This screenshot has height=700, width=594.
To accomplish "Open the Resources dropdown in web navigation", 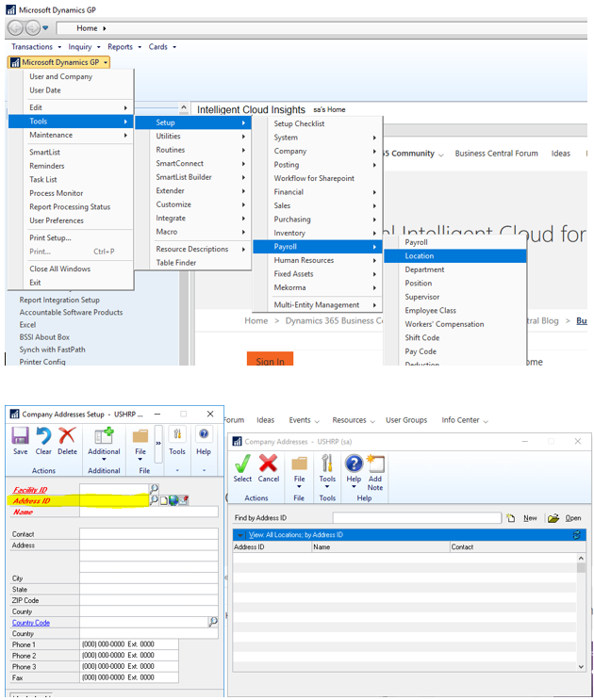I will 354,420.
